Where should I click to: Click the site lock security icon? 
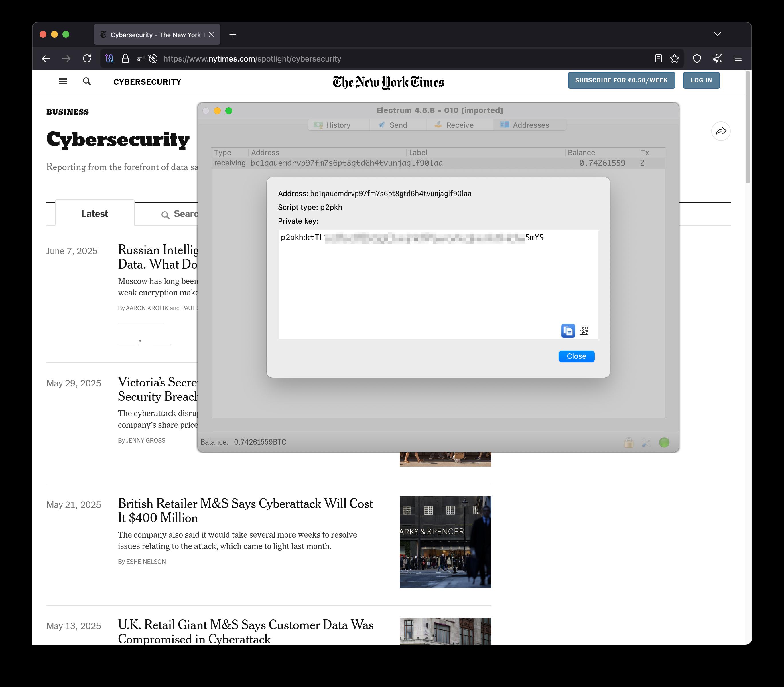tap(125, 59)
